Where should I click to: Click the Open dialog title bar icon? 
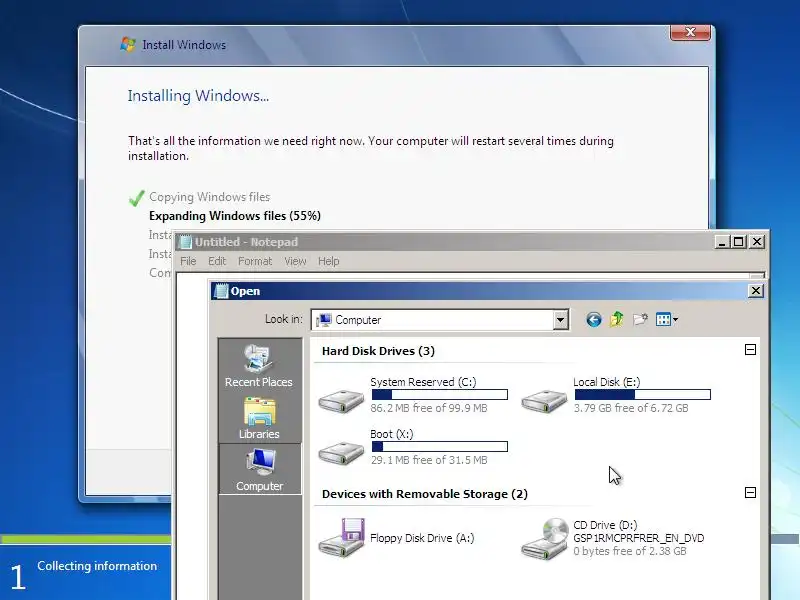[x=221, y=291]
